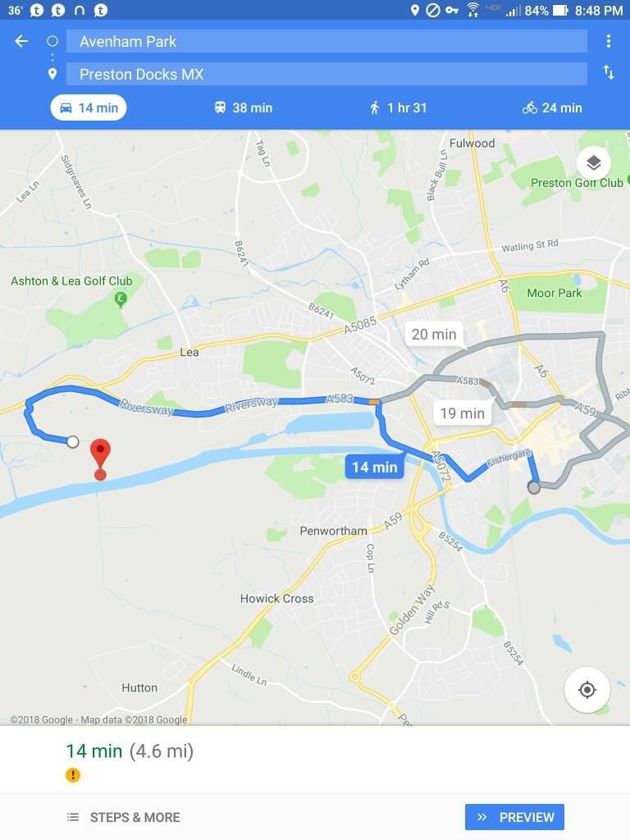Switch to walking 1 hr 31
Viewport: 630px width, 840px height.
pos(398,107)
